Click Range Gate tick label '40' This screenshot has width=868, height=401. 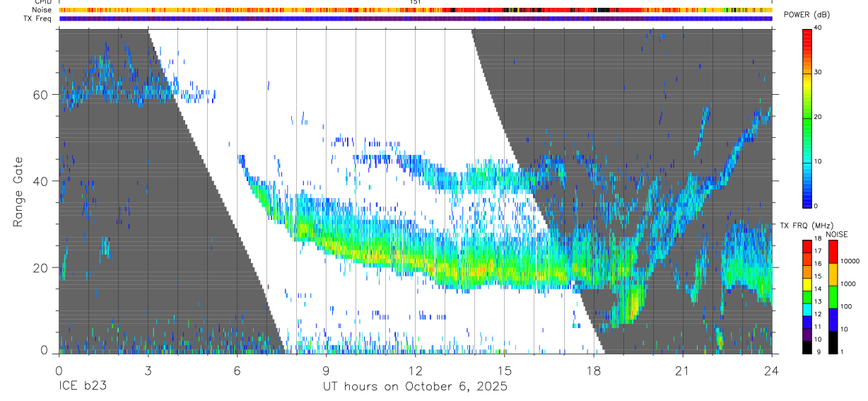41,181
